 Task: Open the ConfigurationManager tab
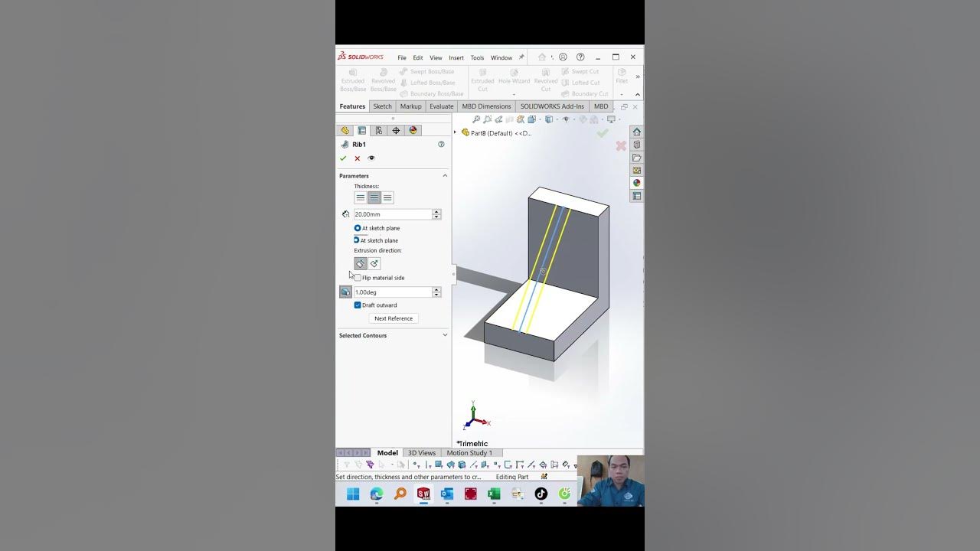[x=379, y=131]
